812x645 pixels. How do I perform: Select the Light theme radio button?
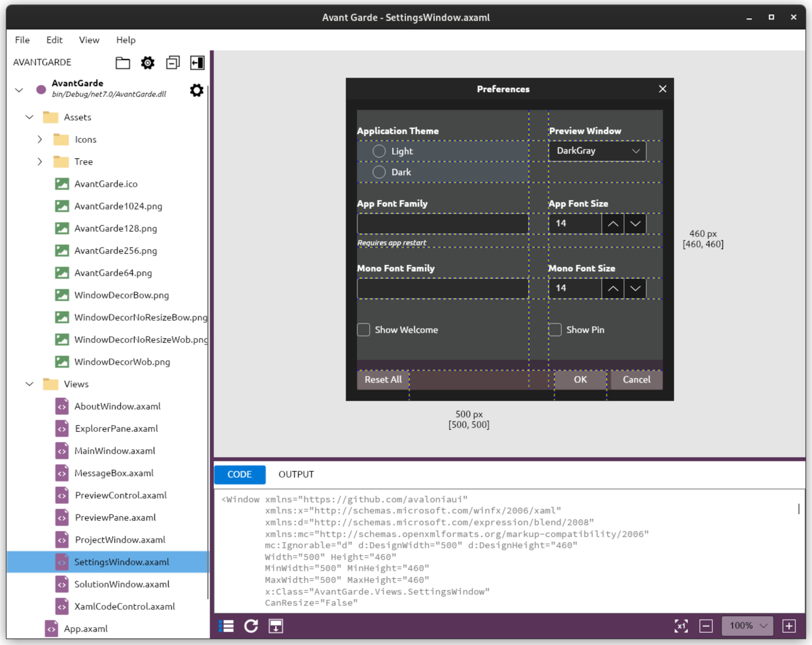379,151
